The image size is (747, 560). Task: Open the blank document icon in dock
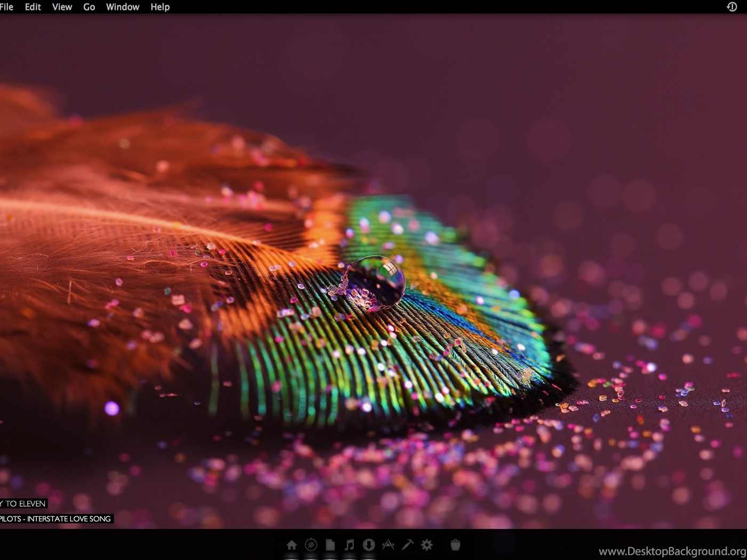coord(330,545)
